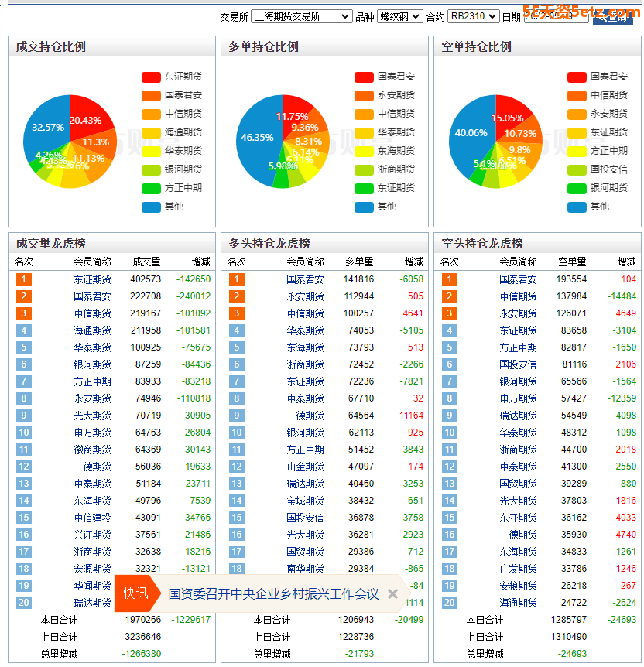Select 多单量 value 141816

(x=359, y=279)
